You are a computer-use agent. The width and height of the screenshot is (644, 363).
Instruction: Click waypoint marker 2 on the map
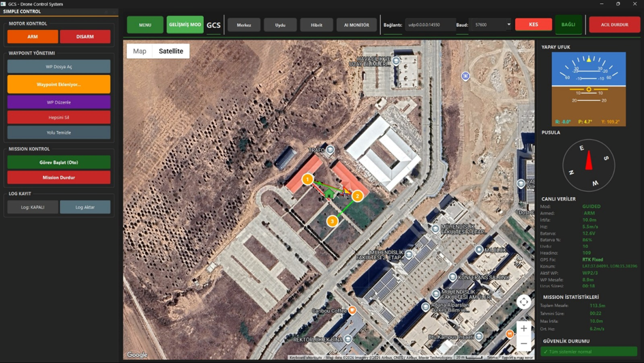[357, 196]
